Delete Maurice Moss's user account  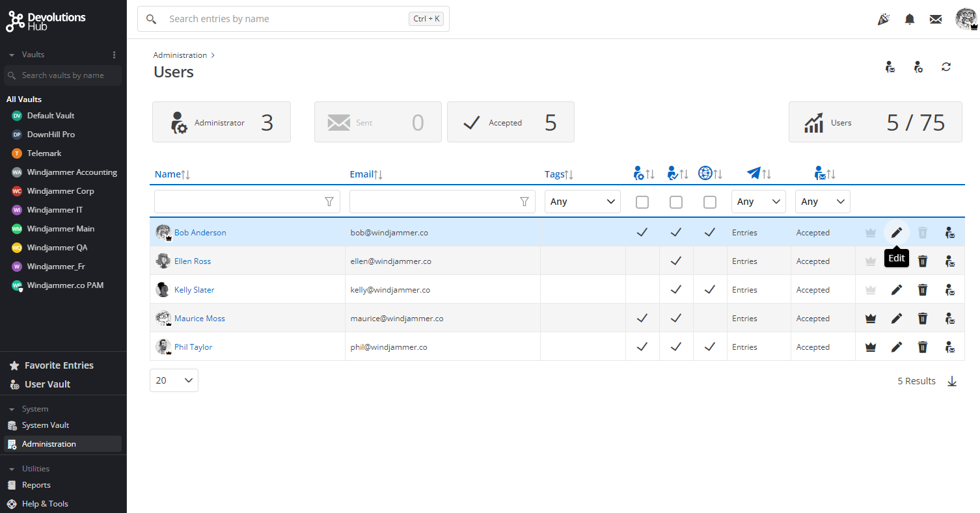pyautogui.click(x=923, y=319)
